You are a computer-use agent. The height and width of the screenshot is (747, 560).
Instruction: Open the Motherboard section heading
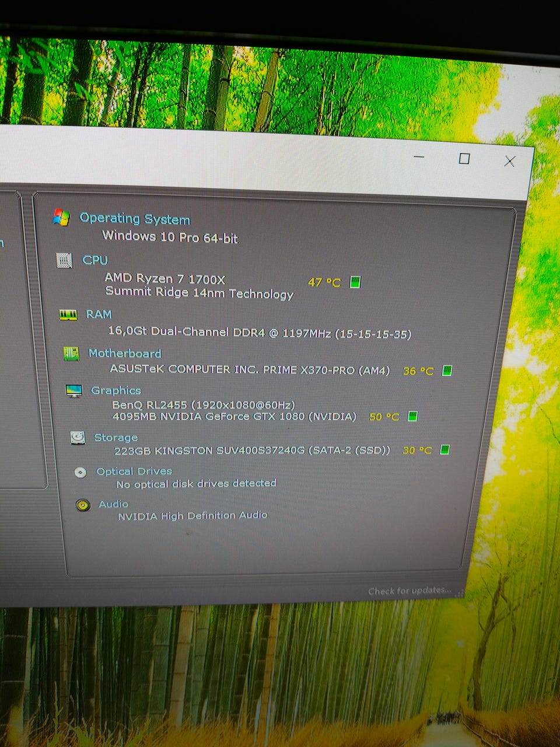click(x=124, y=354)
